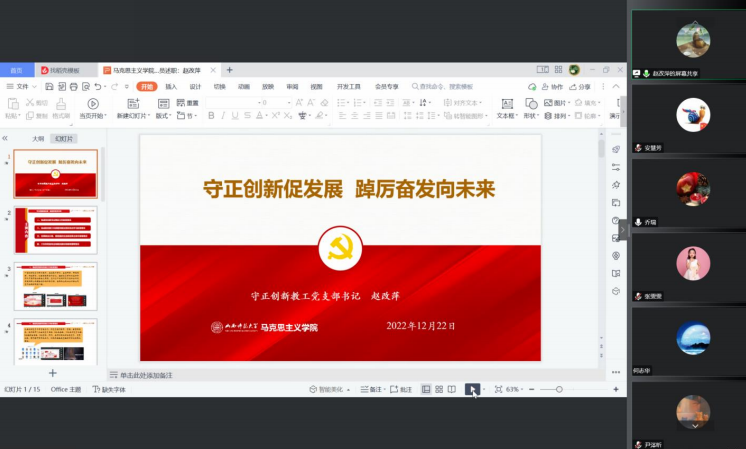This screenshot has width=746, height=449.
Task: Click the Bold formatting icon
Action: (x=211, y=116)
